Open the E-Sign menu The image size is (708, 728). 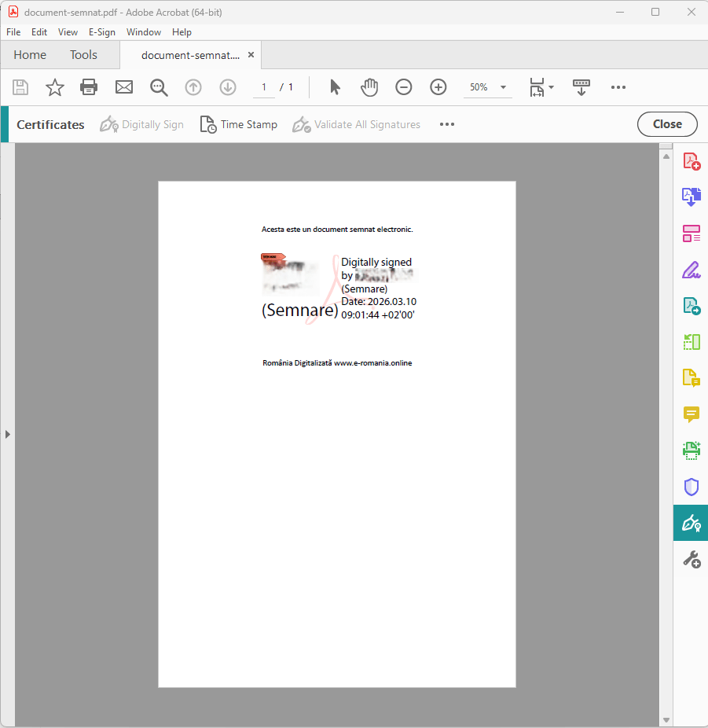101,32
